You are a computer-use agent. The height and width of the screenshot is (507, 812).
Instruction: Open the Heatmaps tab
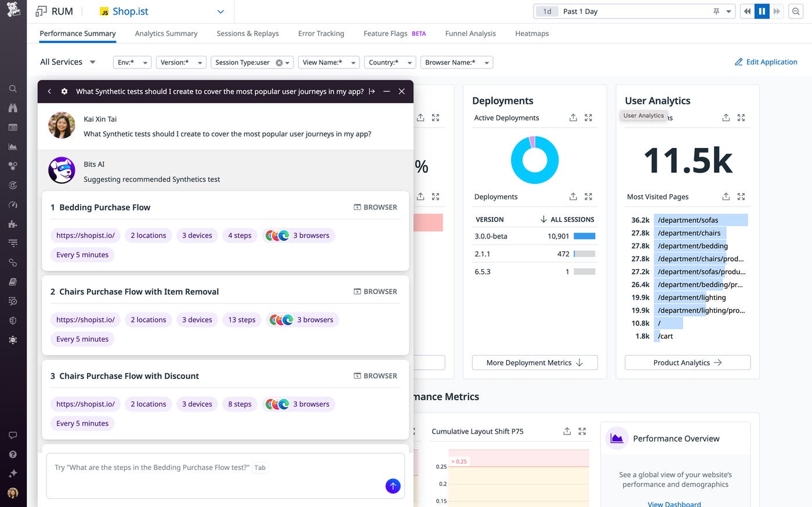531,33
